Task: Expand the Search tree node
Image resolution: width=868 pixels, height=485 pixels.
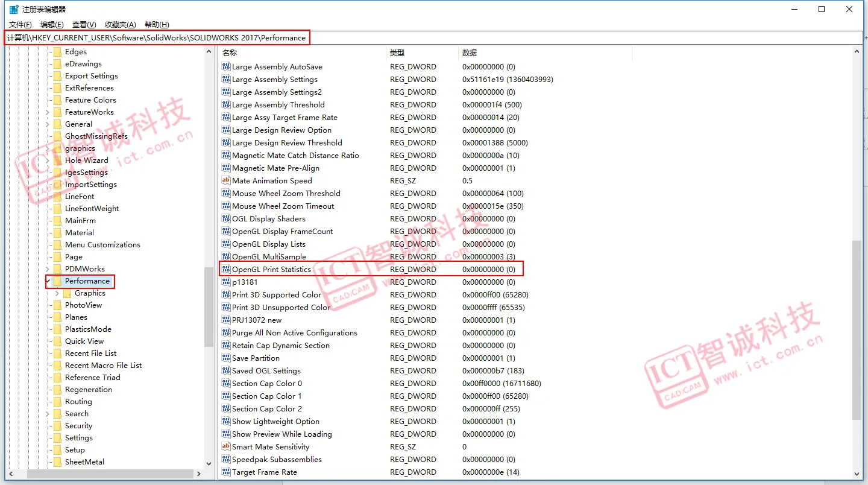Action: click(x=48, y=414)
